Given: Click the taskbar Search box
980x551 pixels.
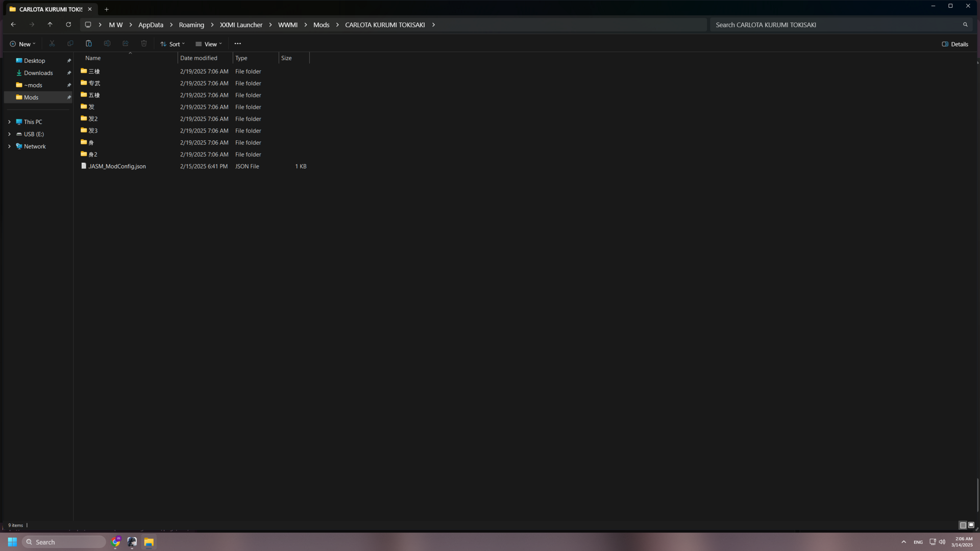Looking at the screenshot, I should coord(64,542).
